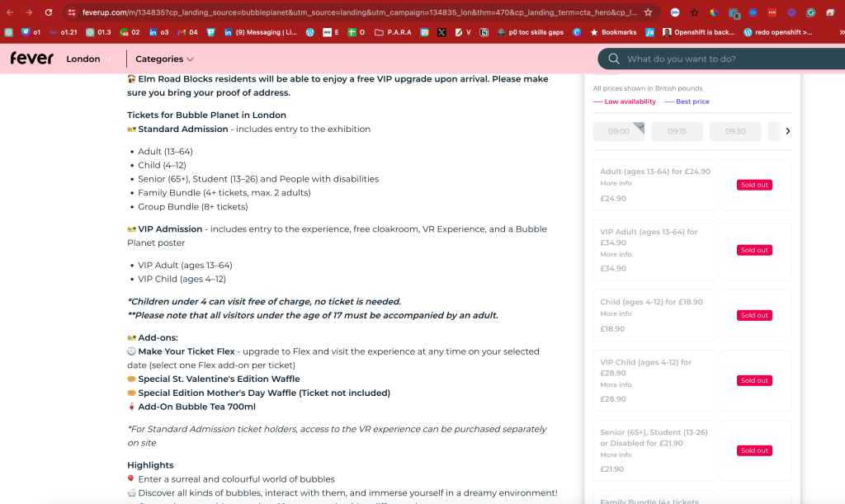Open More info under Child ticket £18.90
The image size is (845, 504).
616,313
